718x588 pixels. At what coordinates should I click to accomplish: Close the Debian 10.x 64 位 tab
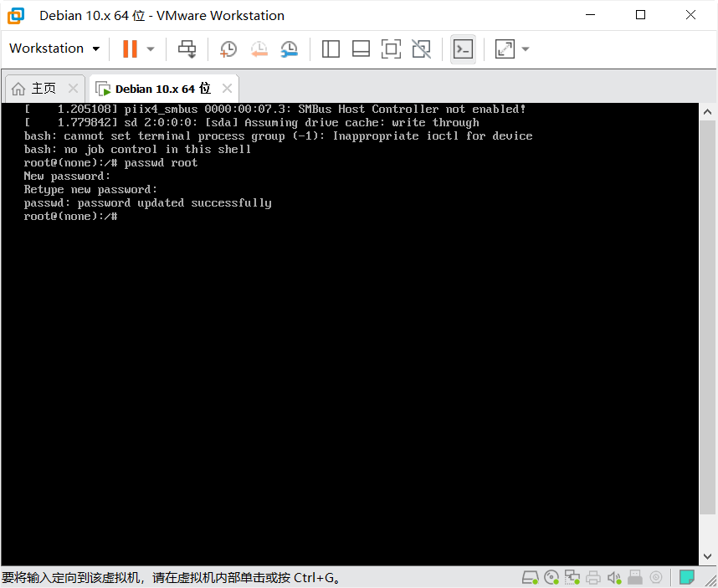click(x=227, y=89)
